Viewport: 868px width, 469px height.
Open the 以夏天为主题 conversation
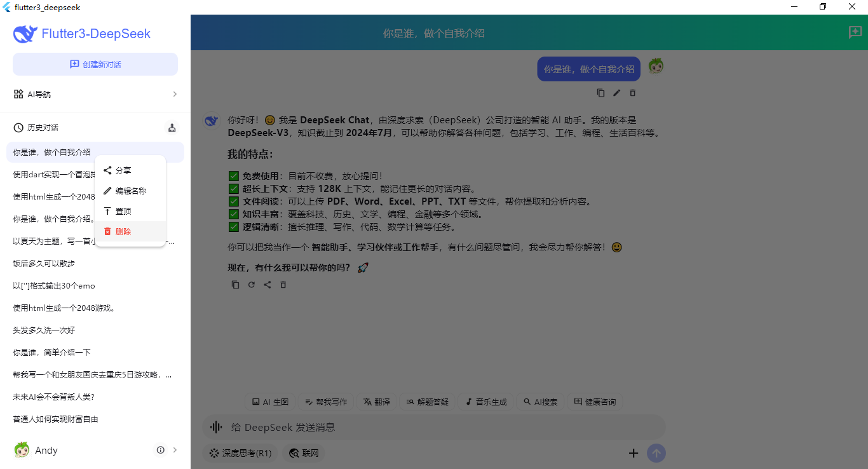click(95, 241)
